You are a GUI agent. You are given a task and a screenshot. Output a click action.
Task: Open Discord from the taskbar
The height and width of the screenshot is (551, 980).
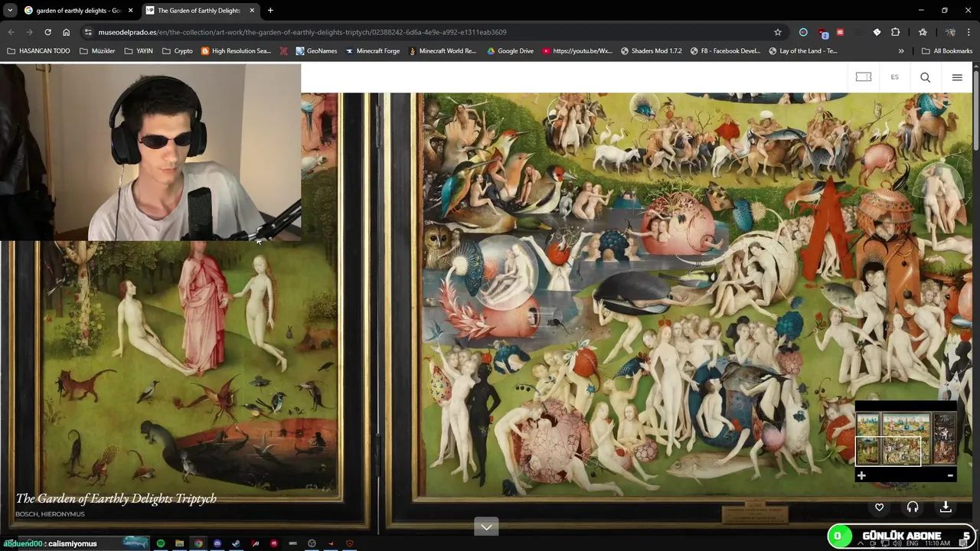tap(217, 544)
